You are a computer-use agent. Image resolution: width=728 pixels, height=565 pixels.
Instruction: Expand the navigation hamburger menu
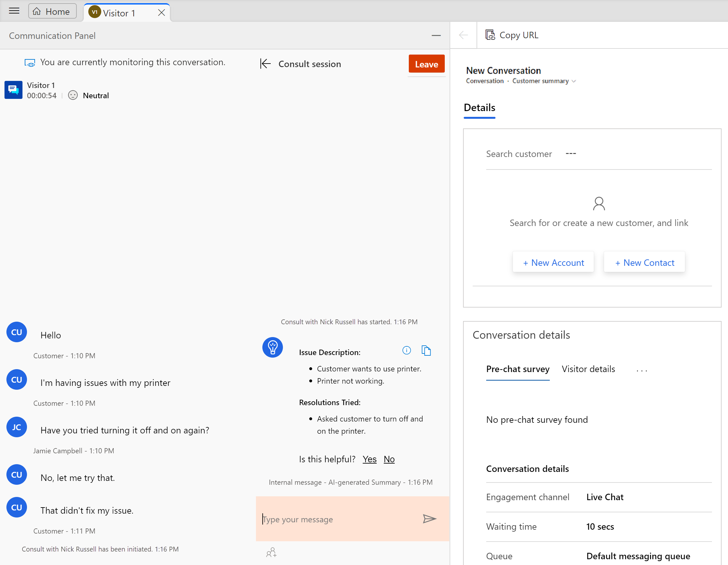(x=15, y=11)
